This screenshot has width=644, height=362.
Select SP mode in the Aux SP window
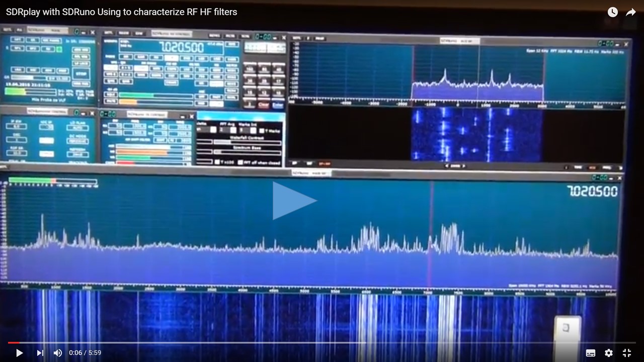(295, 163)
